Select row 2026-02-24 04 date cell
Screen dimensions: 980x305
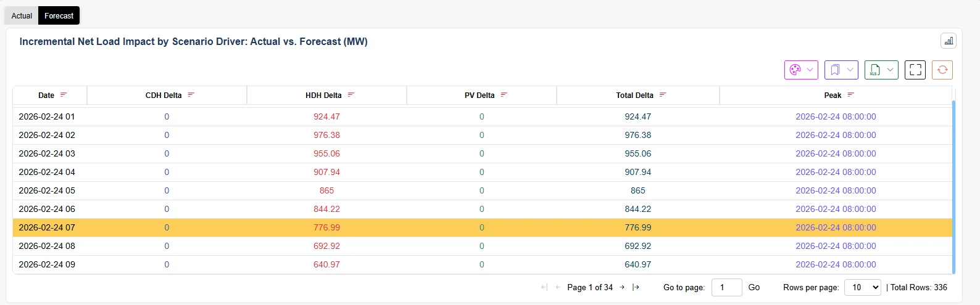click(x=47, y=172)
